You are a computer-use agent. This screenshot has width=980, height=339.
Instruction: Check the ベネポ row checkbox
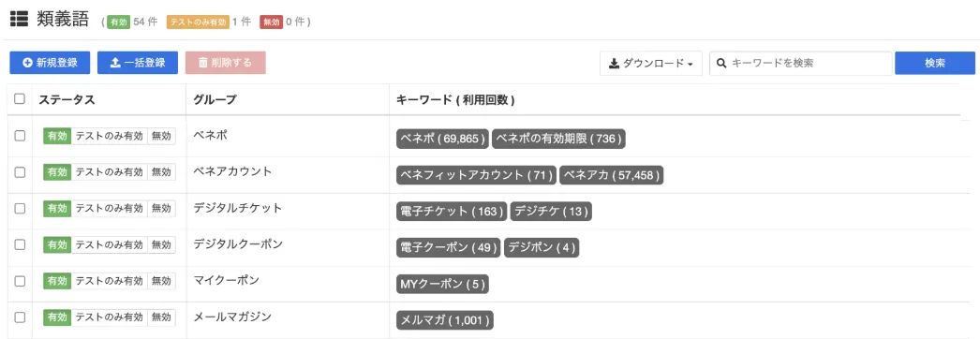(x=20, y=136)
